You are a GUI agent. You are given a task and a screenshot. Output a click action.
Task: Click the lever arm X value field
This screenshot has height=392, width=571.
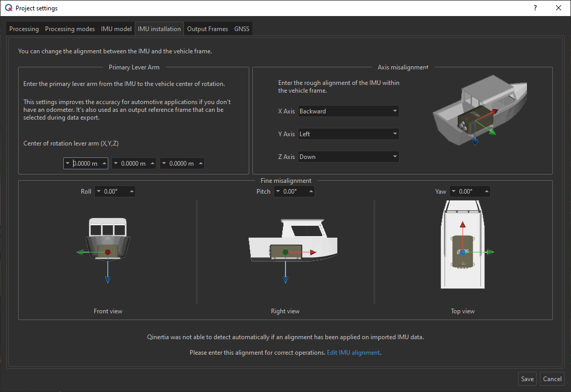coord(85,164)
